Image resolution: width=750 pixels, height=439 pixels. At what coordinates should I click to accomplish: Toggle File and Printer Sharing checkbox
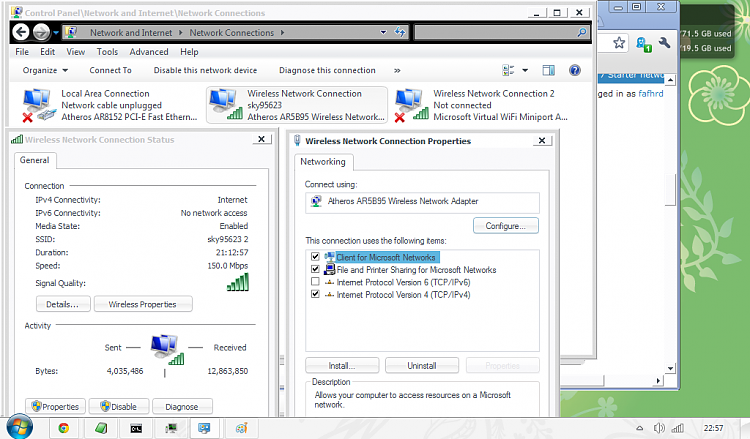click(315, 269)
